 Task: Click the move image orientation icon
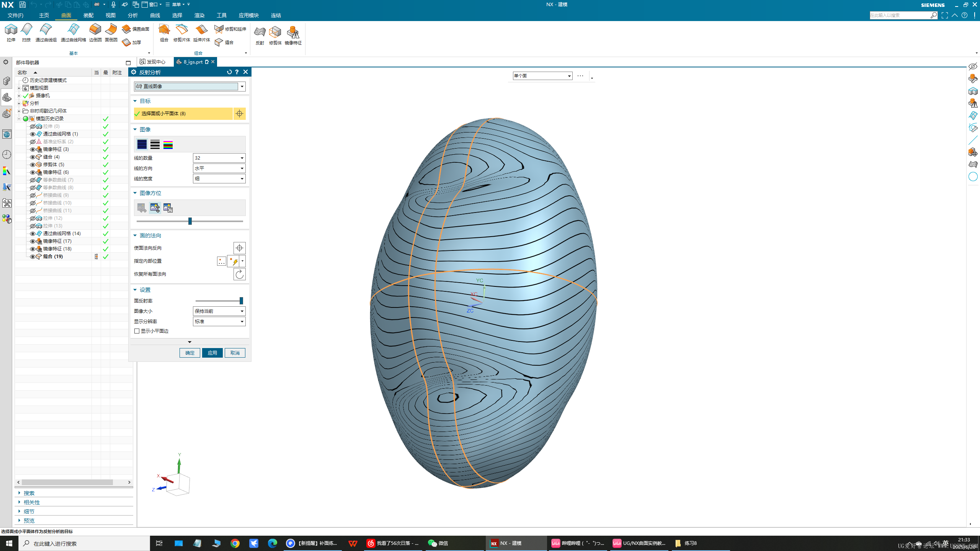(155, 208)
